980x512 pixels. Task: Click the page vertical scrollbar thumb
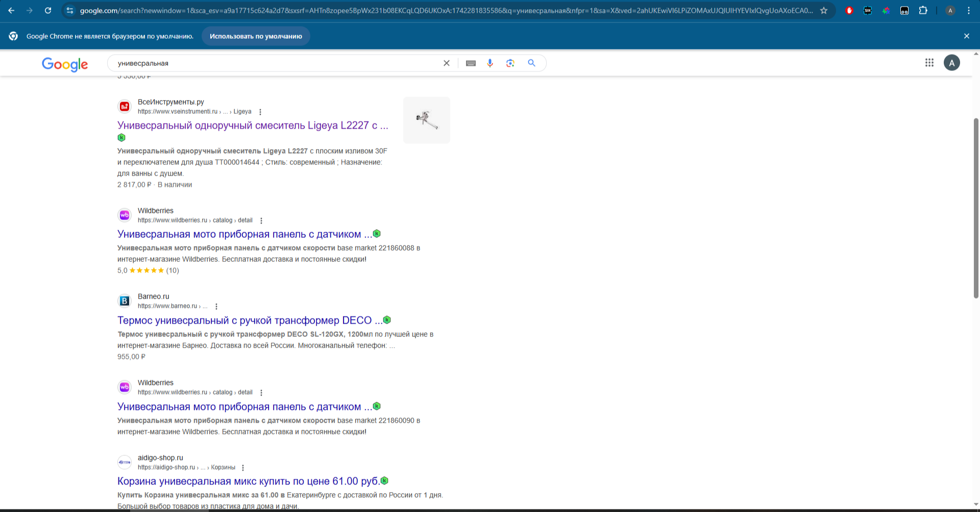tap(976, 208)
